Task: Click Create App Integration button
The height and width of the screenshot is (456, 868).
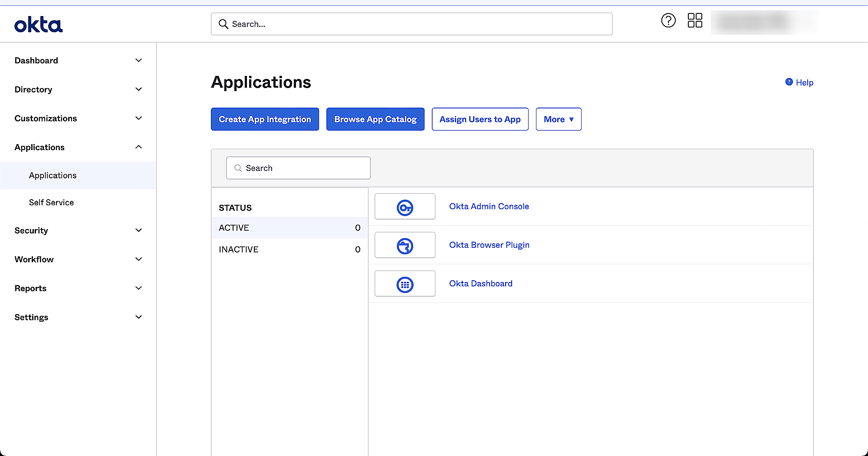Action: [x=265, y=119]
